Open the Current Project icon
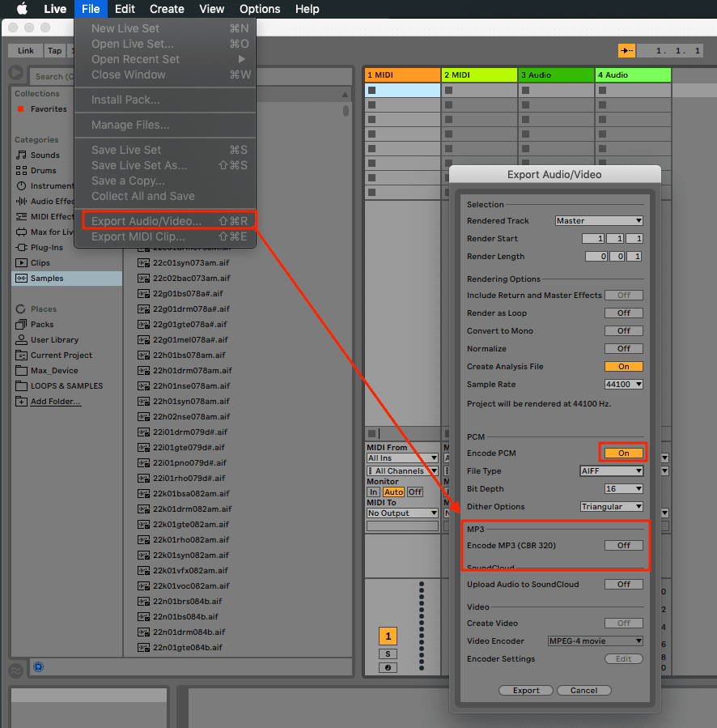717x728 pixels. click(x=21, y=355)
